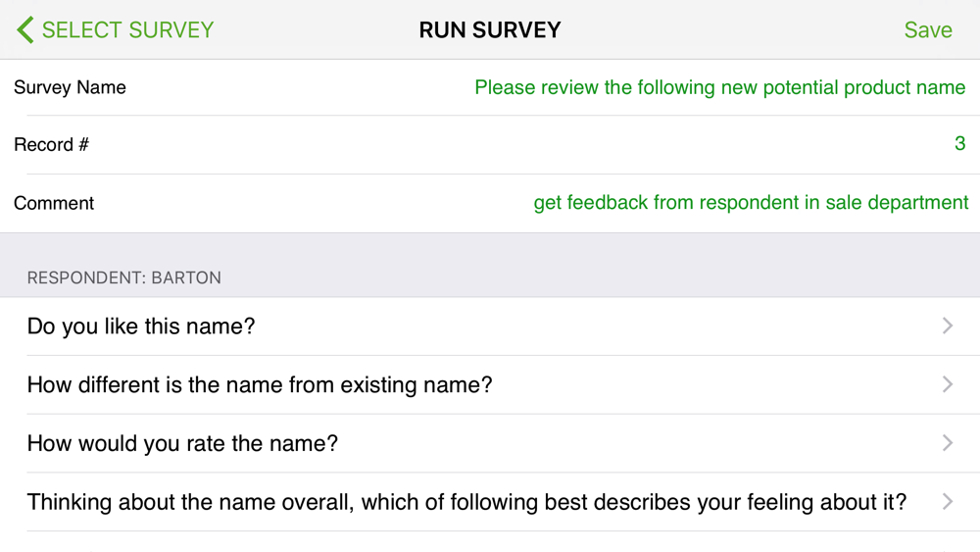This screenshot has height=552, width=980.
Task: Expand chevron for "How different is the name" row
Action: point(948,384)
